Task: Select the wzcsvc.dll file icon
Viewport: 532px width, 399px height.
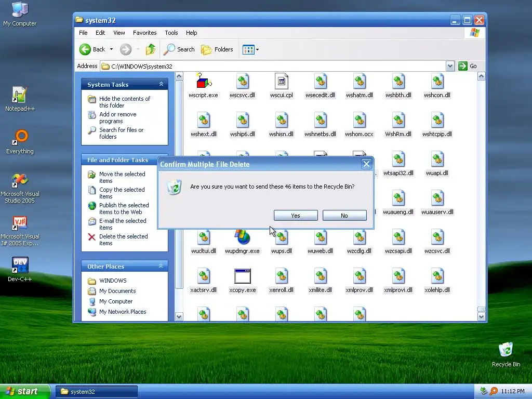Action: point(437,237)
